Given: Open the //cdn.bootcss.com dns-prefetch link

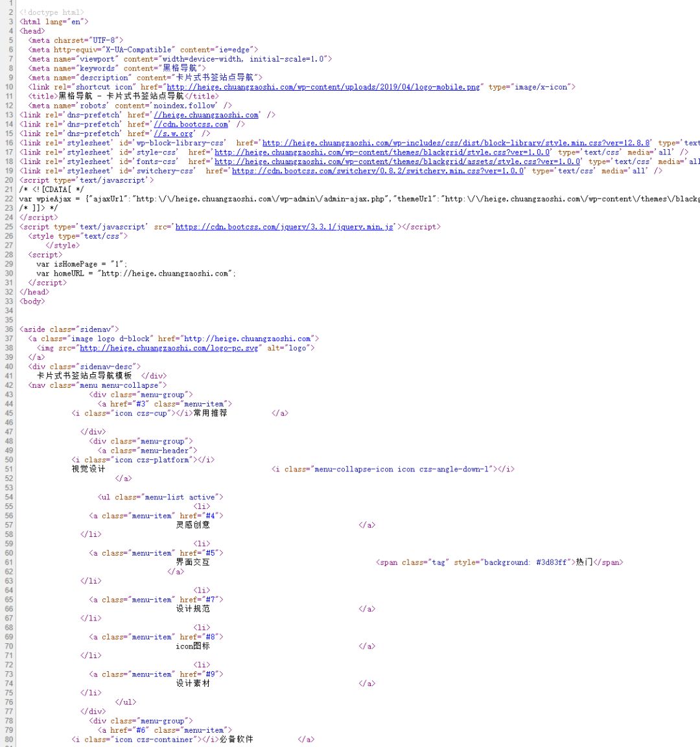Looking at the screenshot, I should pyautogui.click(x=191, y=124).
